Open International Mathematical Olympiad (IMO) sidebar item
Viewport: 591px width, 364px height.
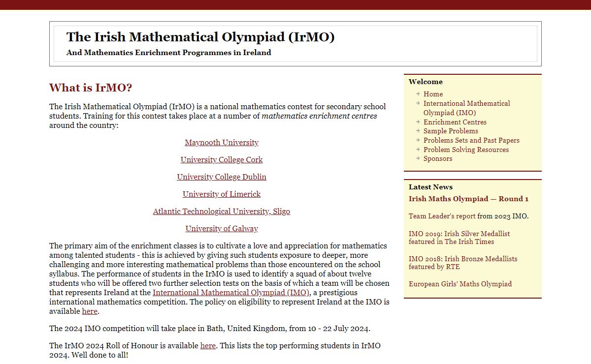[x=467, y=108]
